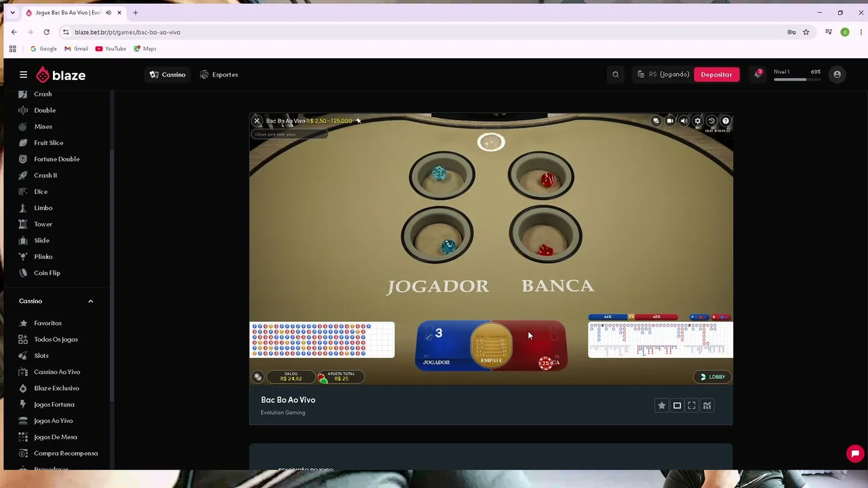
Task: Open Crash game in sidebar
Action: 43,94
